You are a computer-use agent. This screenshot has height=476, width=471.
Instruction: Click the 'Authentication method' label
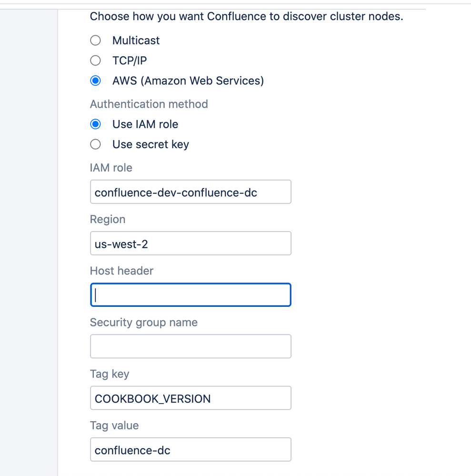pyautogui.click(x=149, y=104)
